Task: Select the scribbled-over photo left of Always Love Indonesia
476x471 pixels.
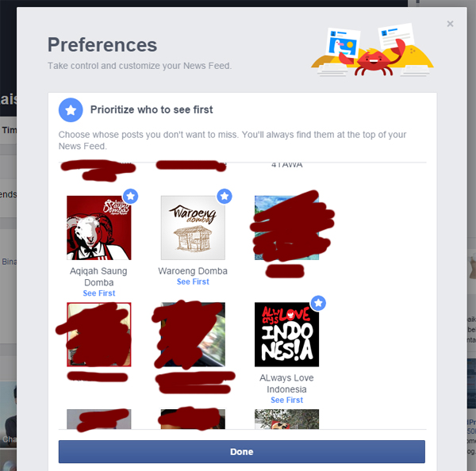Action: coord(193,335)
